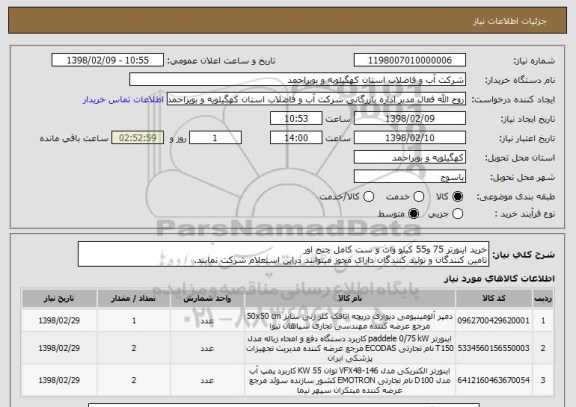Select the کالا radio button
The image size is (576, 407).
pyautogui.click(x=457, y=197)
